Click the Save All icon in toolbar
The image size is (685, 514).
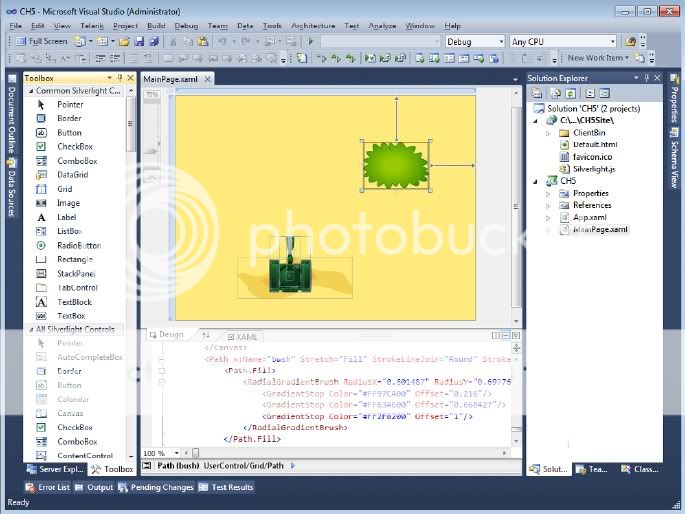pos(154,41)
